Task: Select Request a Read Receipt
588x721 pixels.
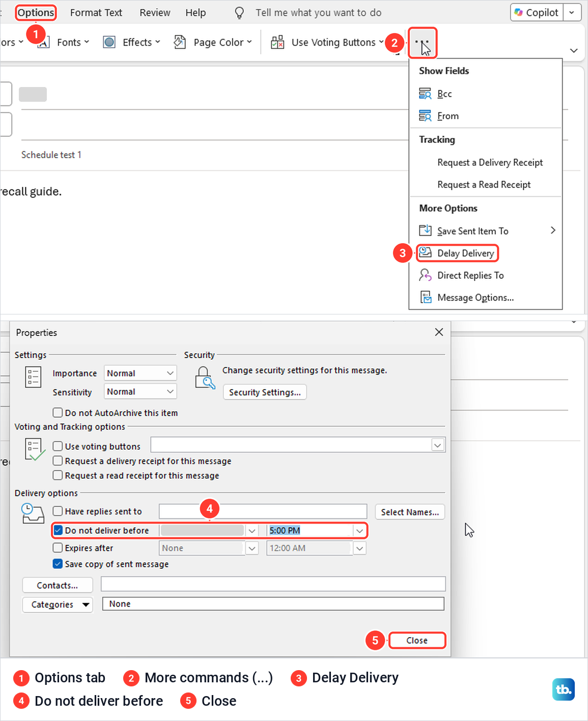Action: coord(485,185)
